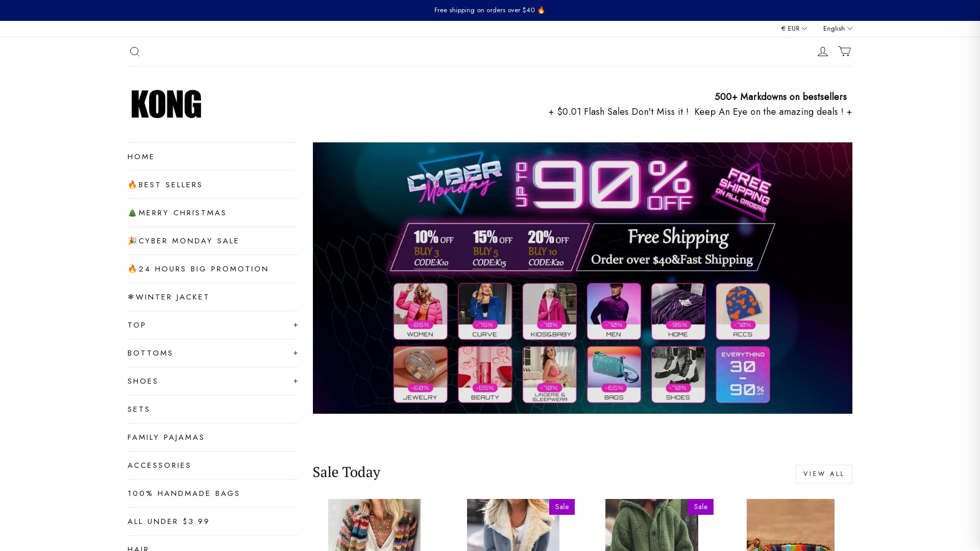
Task: Select the CURVE -75% banner tile
Action: (485, 311)
